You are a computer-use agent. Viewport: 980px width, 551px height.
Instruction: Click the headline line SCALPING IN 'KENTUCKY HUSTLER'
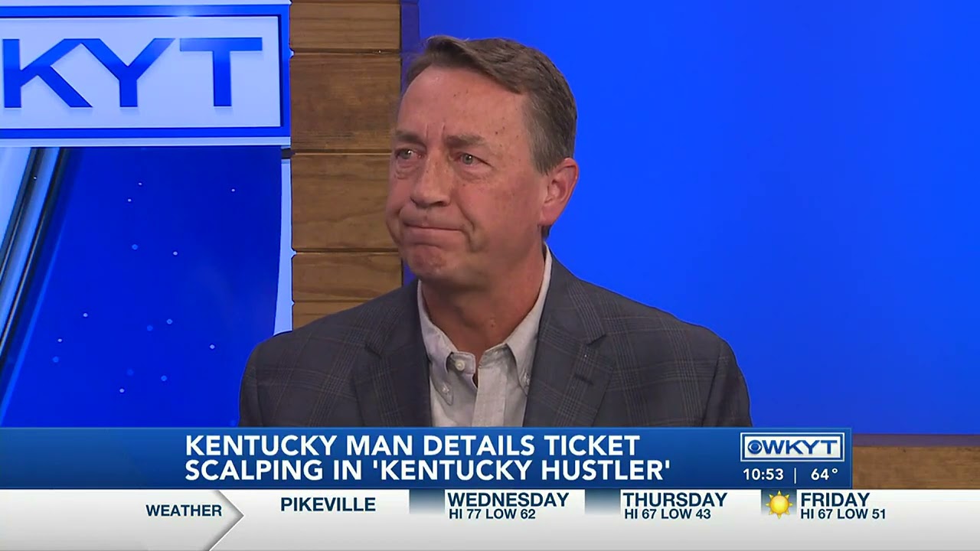click(428, 469)
